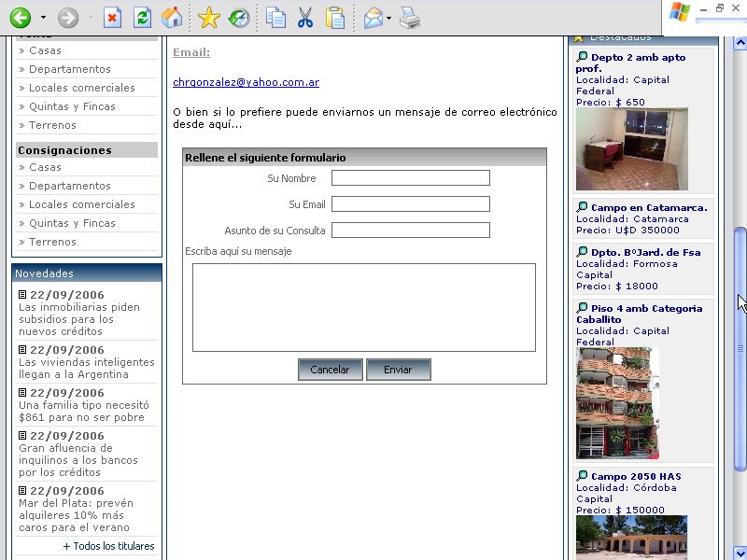Click news icon beside familia tipo item
The image size is (747, 560).
tap(21, 392)
